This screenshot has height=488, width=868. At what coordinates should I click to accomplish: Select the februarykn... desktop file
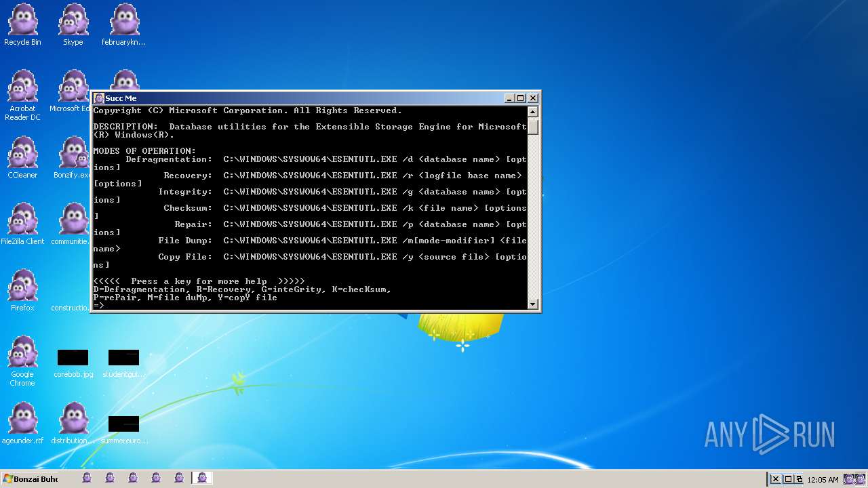tap(123, 25)
